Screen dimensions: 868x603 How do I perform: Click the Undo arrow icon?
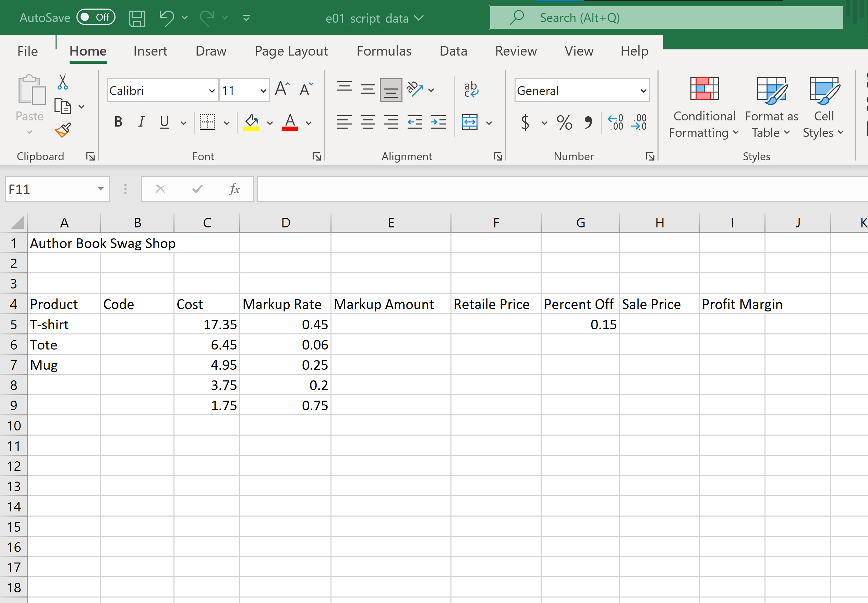(167, 18)
